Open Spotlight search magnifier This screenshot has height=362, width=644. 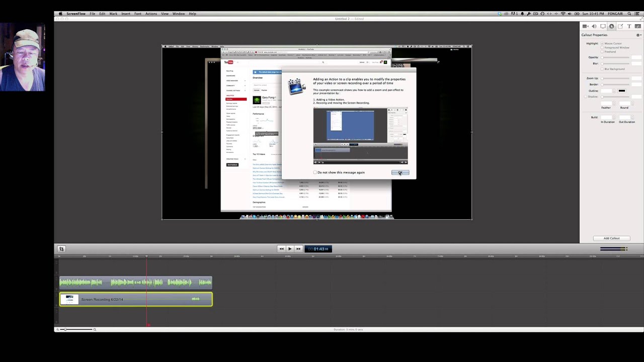pos(629,14)
